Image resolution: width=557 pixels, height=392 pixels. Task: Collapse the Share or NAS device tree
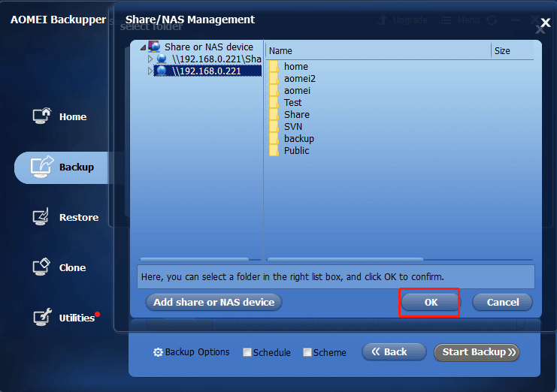click(x=143, y=47)
